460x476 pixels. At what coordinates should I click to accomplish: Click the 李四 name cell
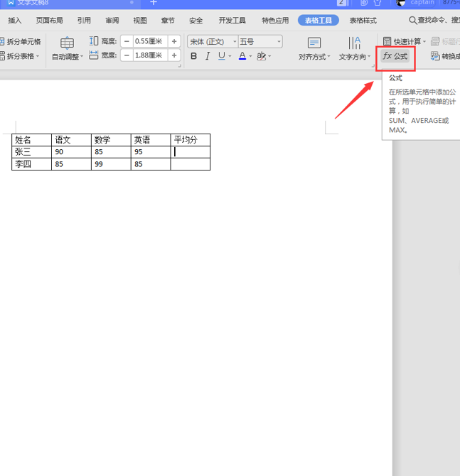coord(31,164)
